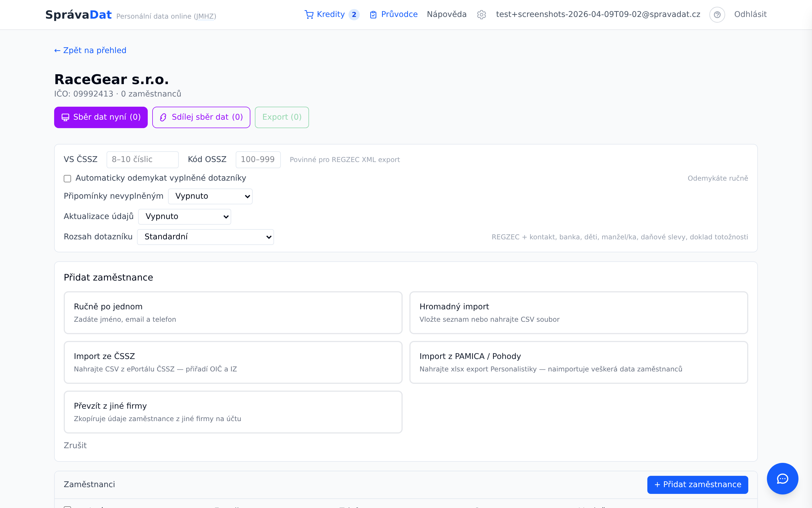The width and height of the screenshot is (812, 508).
Task: Click the Odemykáte ručně status text
Action: [718, 178]
